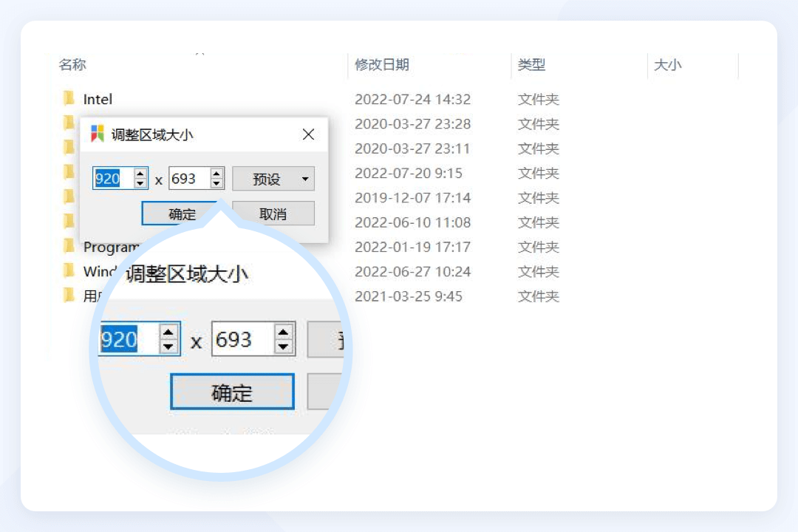798x532 pixels.
Task: Sort by the 名称 column header
Action: pos(72,65)
